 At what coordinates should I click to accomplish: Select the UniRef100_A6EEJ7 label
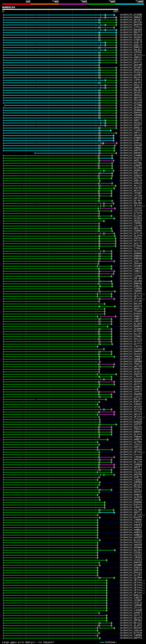(131, 161)
